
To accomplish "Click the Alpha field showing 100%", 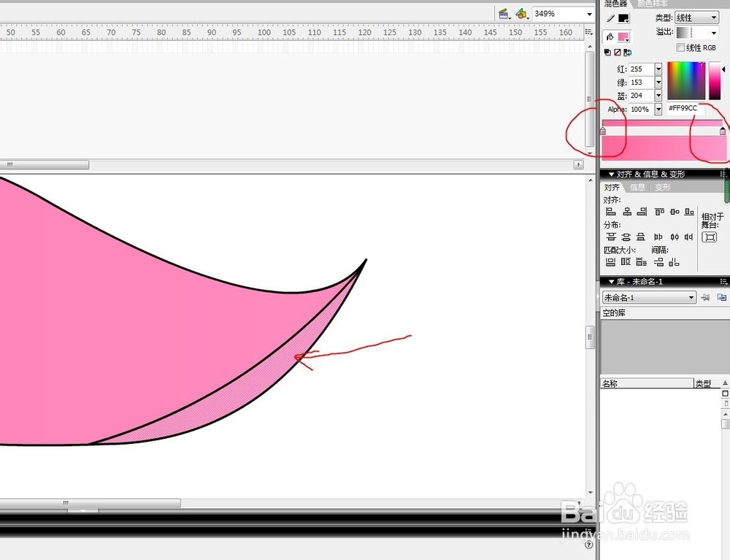I will pos(642,110).
